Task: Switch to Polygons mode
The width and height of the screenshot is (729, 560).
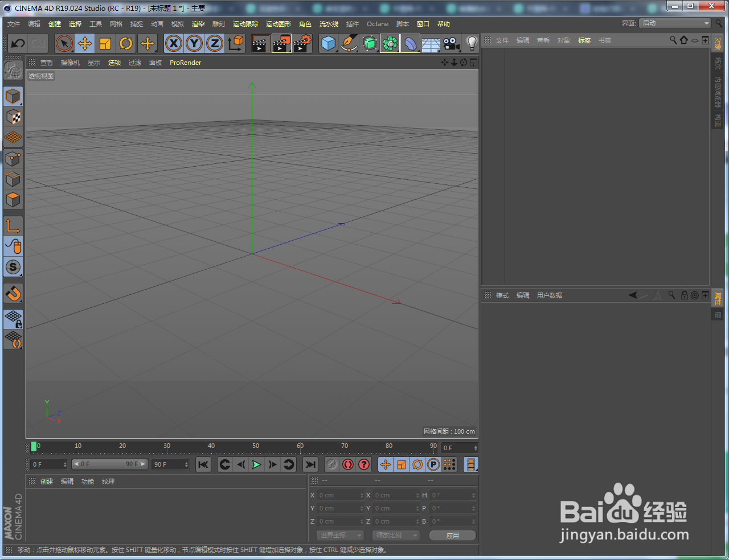Action: [x=13, y=200]
